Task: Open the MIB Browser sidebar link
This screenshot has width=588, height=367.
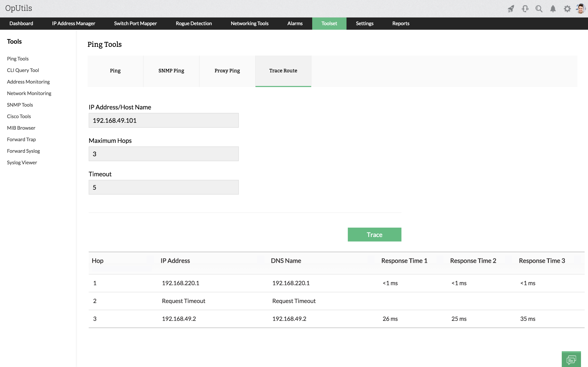Action: (21, 128)
